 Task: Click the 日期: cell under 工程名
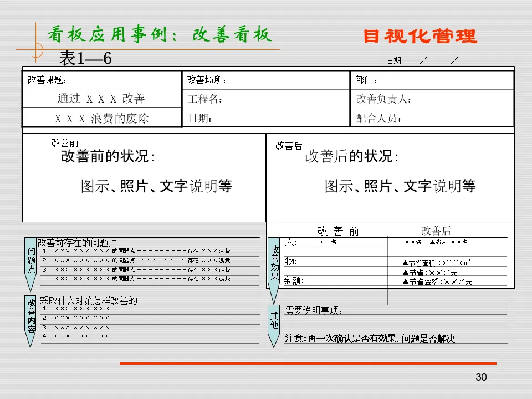pyautogui.click(x=266, y=118)
